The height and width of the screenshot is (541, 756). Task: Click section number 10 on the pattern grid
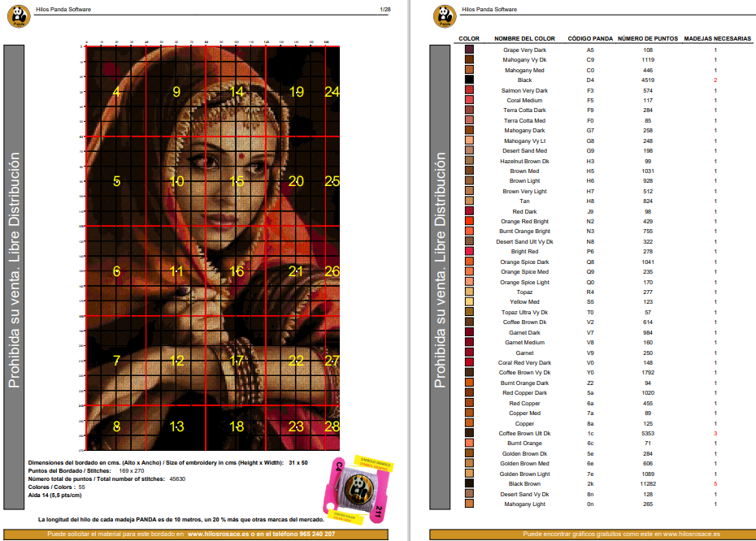click(x=176, y=181)
